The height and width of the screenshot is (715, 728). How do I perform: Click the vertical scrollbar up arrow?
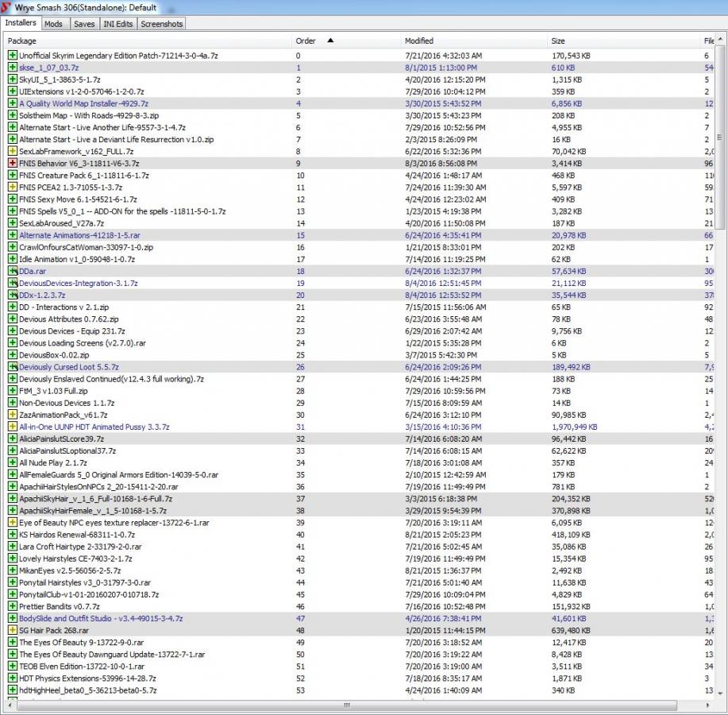click(720, 40)
